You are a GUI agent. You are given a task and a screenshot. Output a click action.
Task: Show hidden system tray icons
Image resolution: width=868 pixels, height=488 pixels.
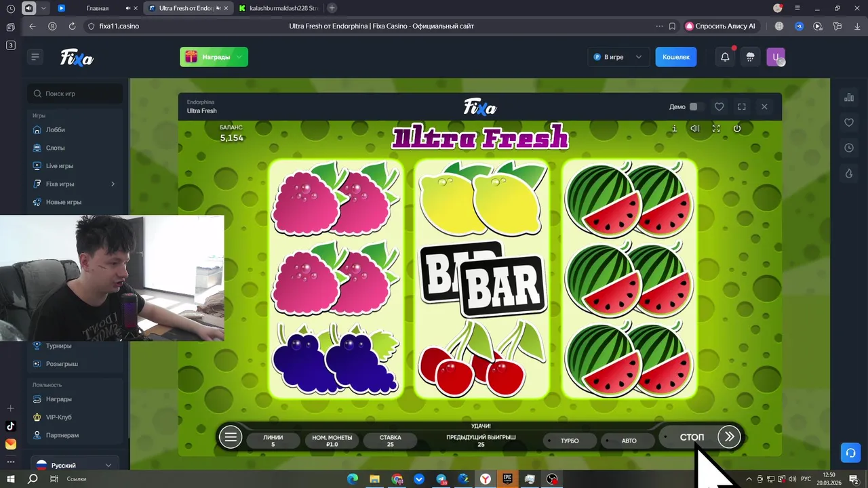coord(749,479)
